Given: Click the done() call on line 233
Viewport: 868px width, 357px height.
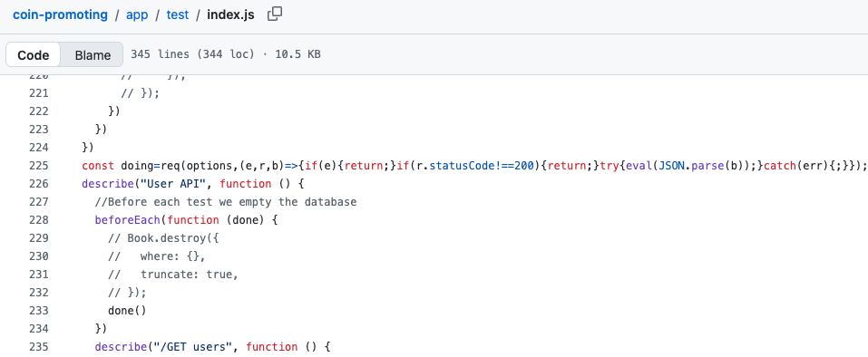Looking at the screenshot, I should 127,311.
